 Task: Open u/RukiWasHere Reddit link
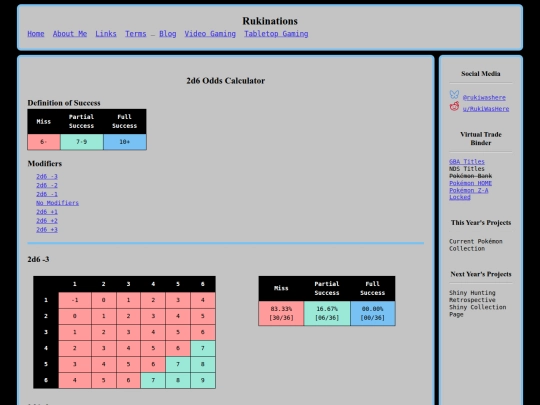point(486,109)
